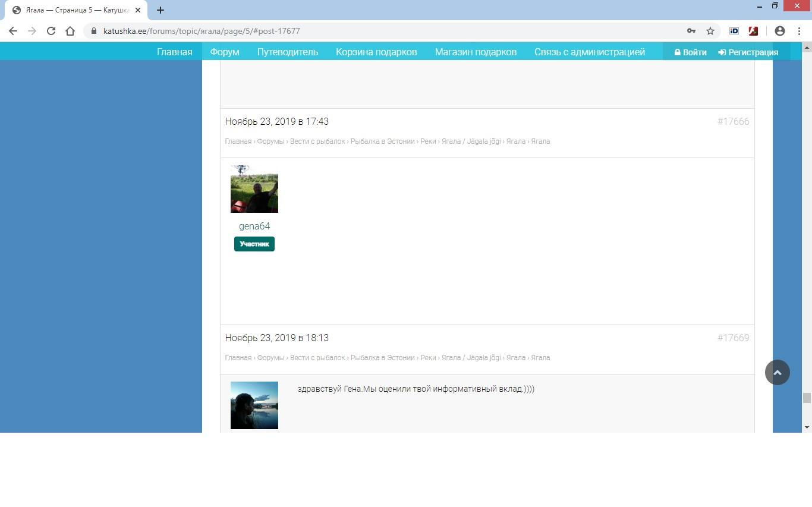This screenshot has width=812, height=507.
Task: Open saved passwords key icon
Action: [x=691, y=31]
